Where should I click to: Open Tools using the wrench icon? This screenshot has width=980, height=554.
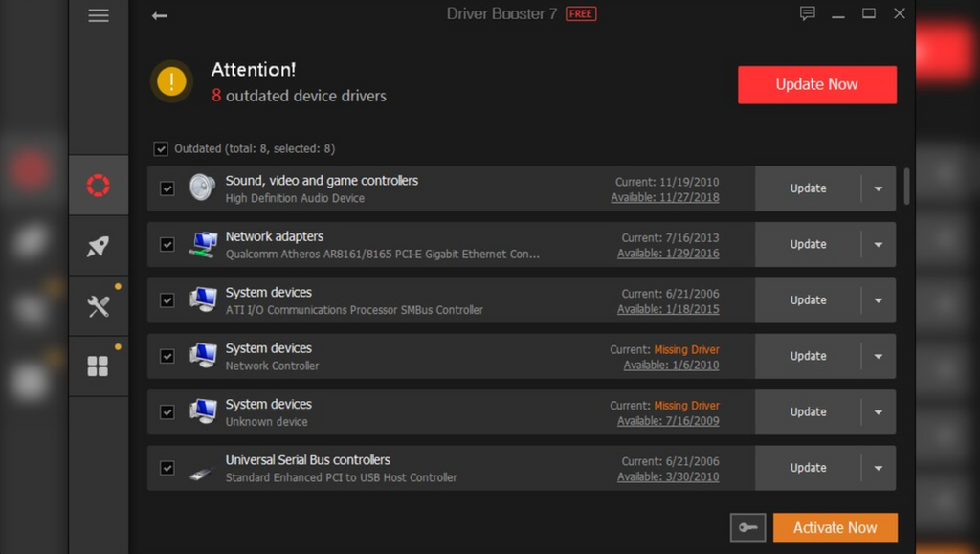(x=98, y=305)
